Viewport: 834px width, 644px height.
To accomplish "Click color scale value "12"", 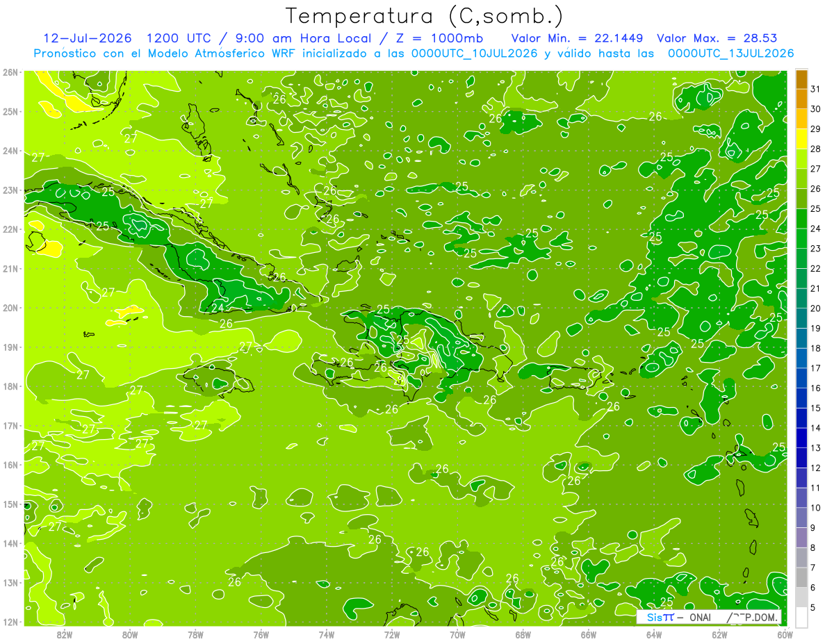I will pos(816,468).
